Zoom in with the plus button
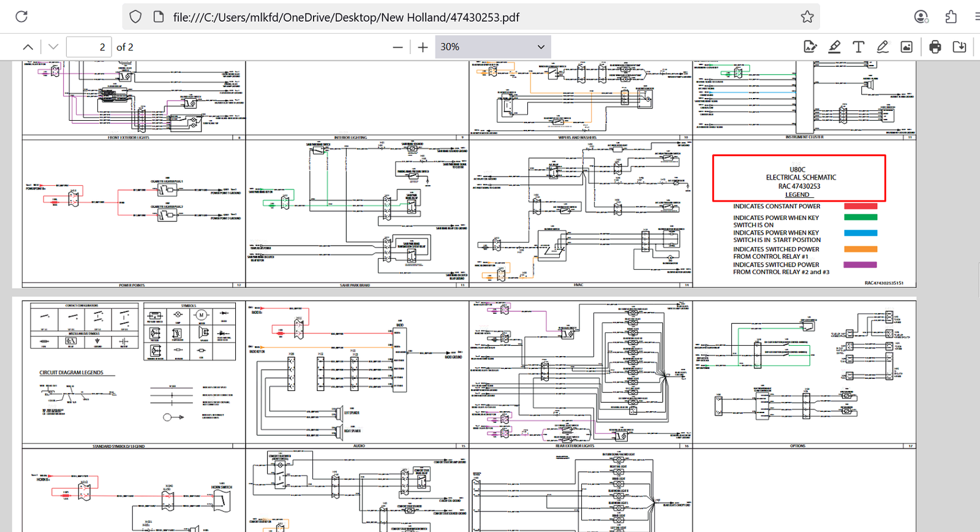Viewport: 980px width, 532px height. coord(423,47)
